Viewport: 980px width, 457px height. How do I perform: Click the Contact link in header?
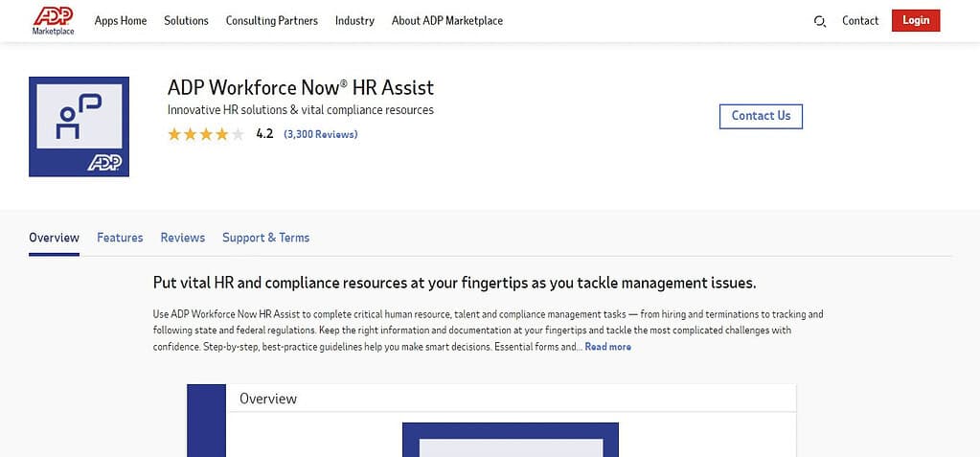pos(860,21)
